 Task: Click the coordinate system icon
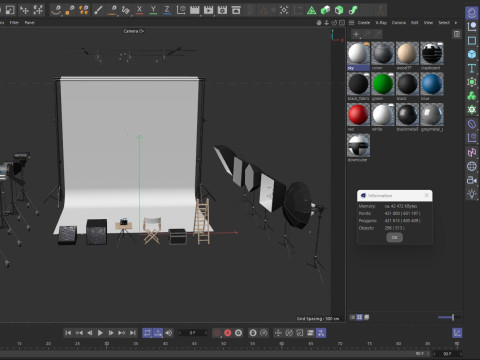point(181,10)
